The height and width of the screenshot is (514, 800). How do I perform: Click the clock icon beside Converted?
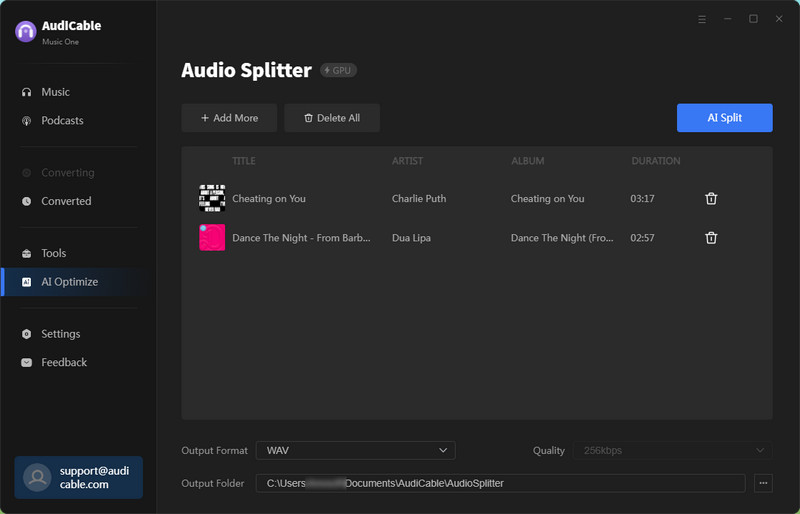pos(27,201)
